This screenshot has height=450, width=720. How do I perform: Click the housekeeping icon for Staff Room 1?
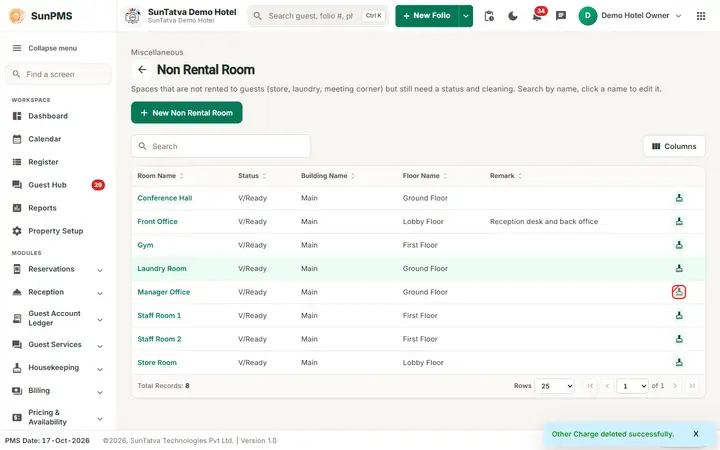point(679,315)
